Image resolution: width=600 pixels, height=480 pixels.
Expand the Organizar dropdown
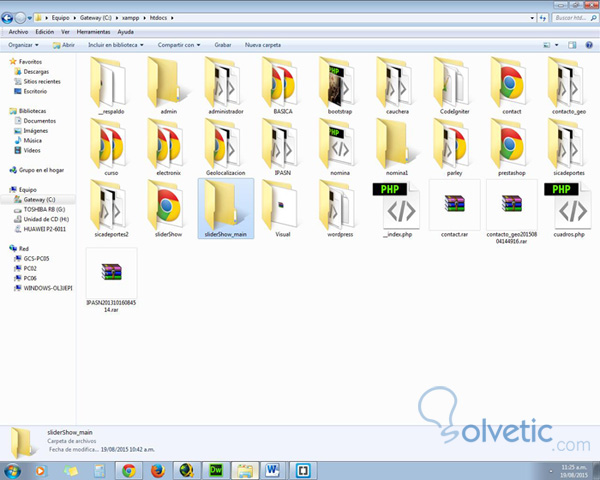tap(23, 45)
